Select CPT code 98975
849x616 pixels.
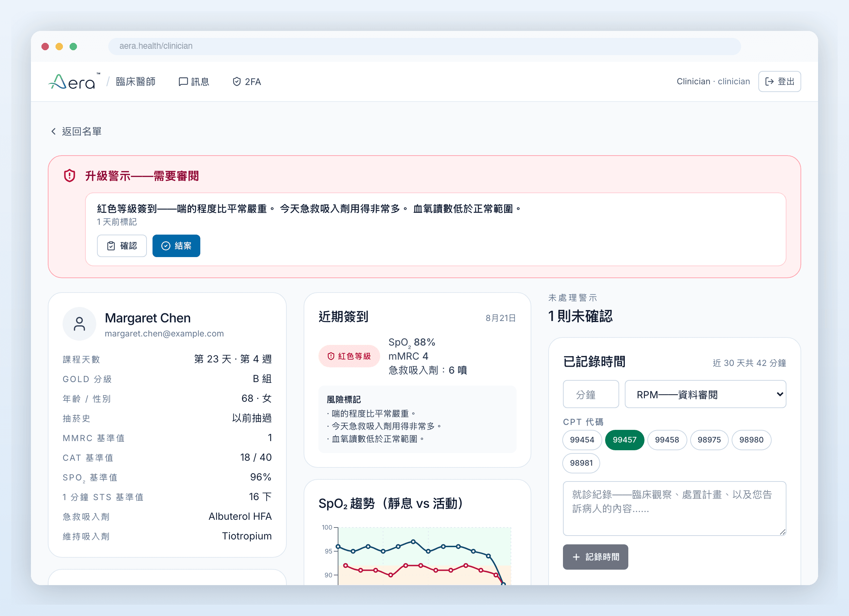(709, 440)
